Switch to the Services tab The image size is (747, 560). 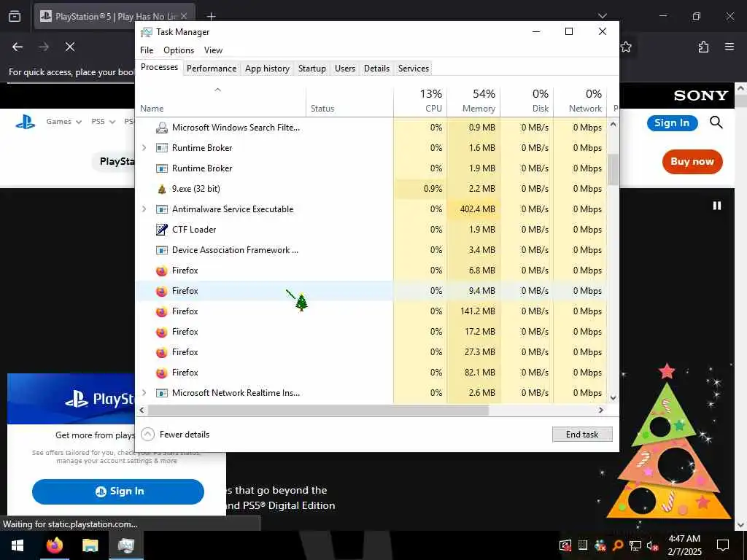tap(414, 69)
